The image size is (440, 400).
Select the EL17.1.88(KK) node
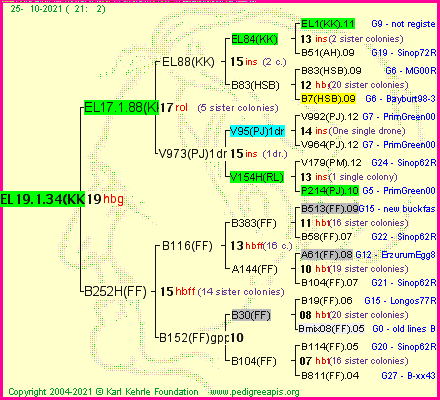(121, 107)
